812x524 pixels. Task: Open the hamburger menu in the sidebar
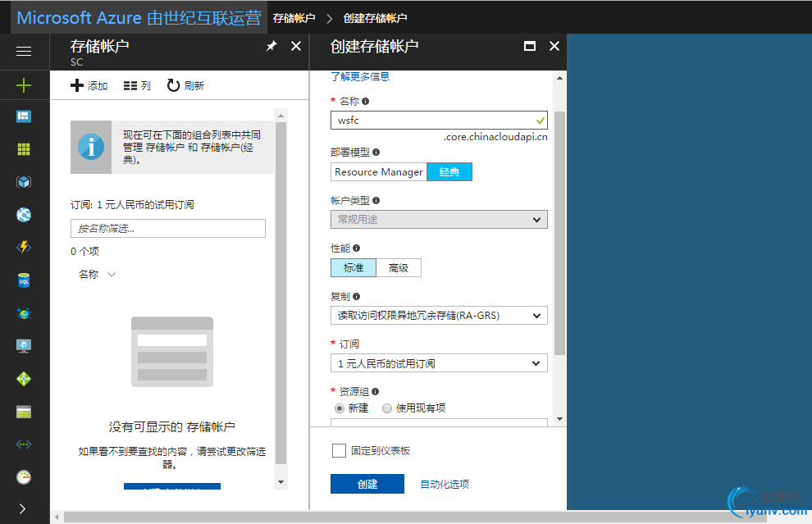pyautogui.click(x=24, y=52)
